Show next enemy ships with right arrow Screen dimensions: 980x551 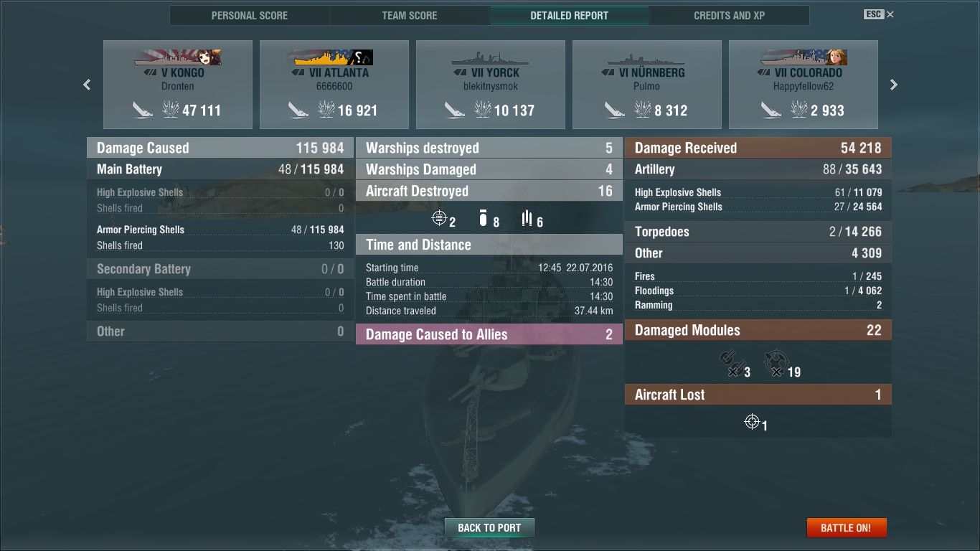point(894,85)
